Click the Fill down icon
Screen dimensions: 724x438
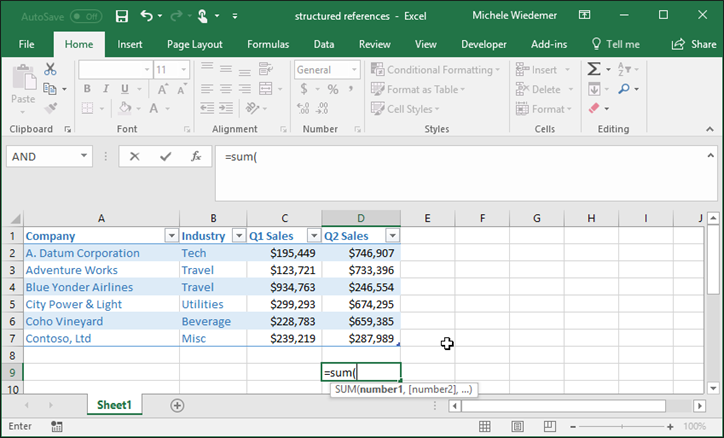click(x=594, y=89)
